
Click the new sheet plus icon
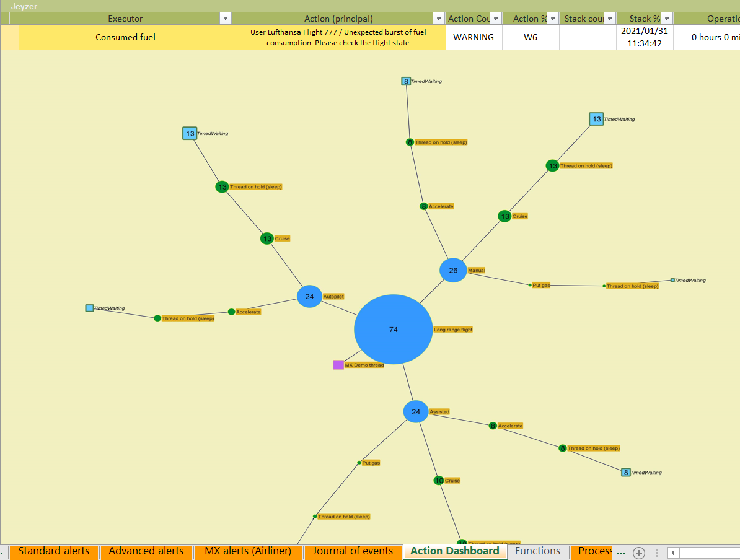click(639, 553)
